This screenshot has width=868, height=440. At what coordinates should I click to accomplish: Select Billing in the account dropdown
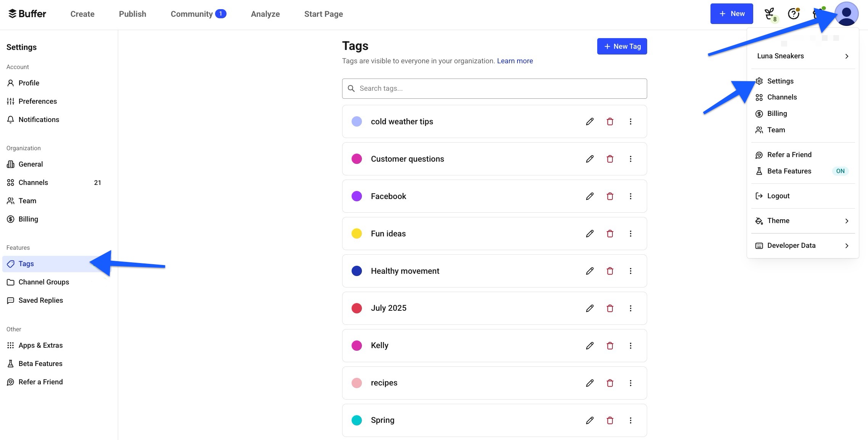pos(803,114)
